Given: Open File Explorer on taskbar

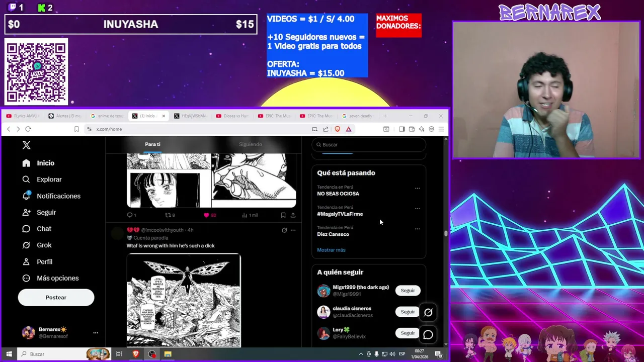Looking at the screenshot, I should pyautogui.click(x=168, y=354).
